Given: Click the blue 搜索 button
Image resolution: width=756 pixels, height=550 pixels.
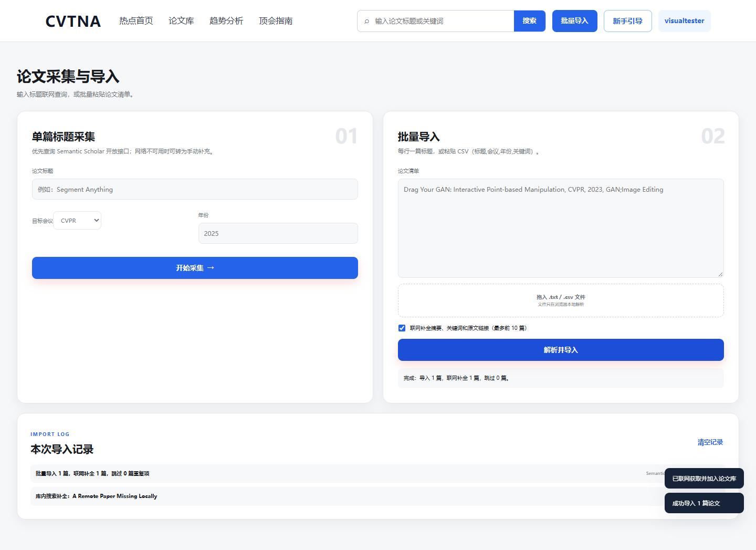Looking at the screenshot, I should tap(530, 21).
